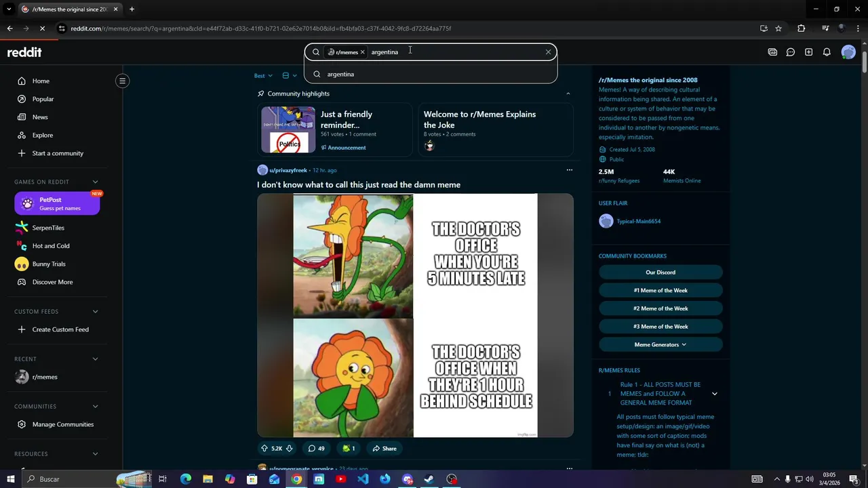Click the browser back arrow

click(9, 28)
